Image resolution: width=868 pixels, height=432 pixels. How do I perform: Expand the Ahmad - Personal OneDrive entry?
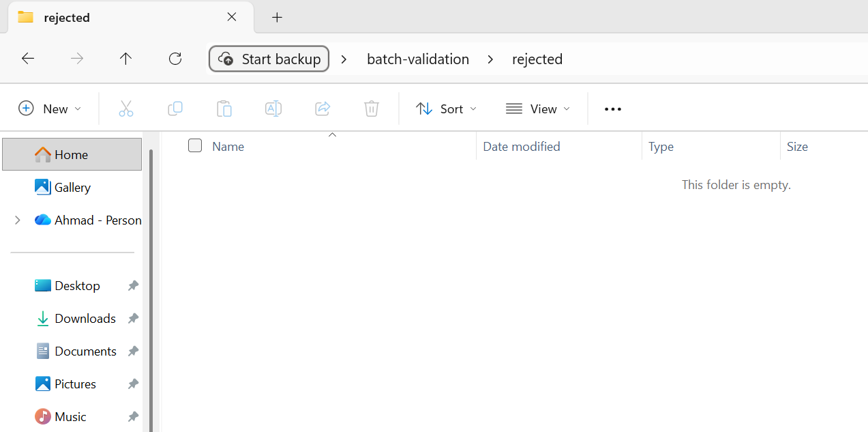click(x=17, y=220)
